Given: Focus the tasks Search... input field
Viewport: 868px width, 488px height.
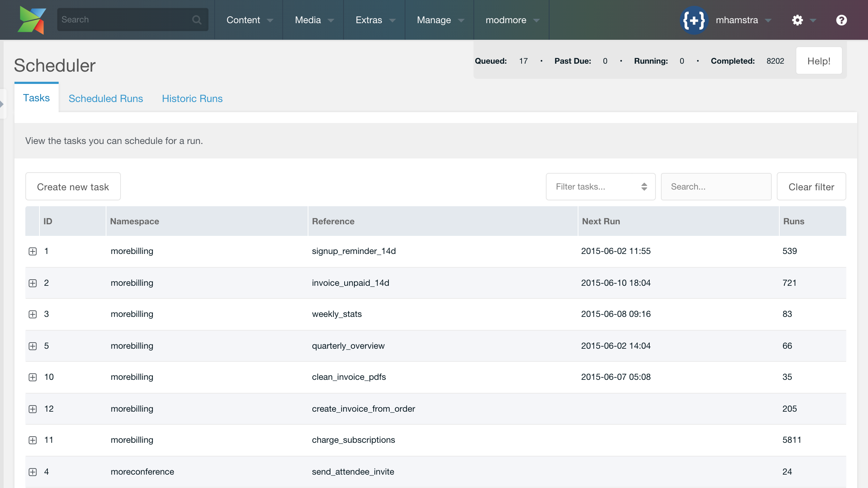Looking at the screenshot, I should tap(716, 187).
